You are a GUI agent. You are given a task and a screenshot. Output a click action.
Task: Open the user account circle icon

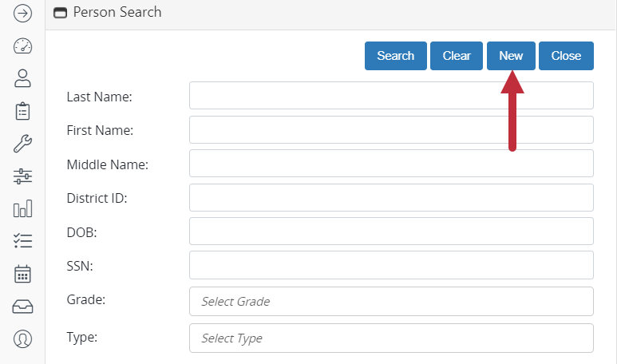click(x=22, y=338)
